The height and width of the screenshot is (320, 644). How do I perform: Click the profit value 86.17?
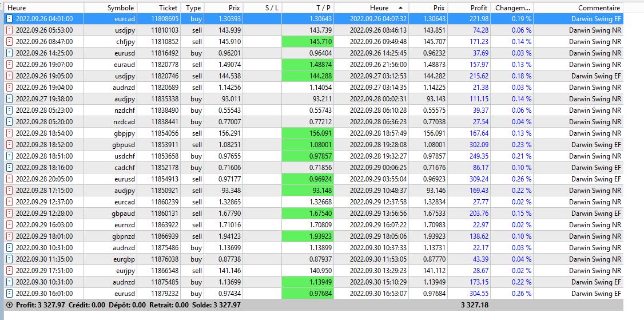tap(480, 167)
